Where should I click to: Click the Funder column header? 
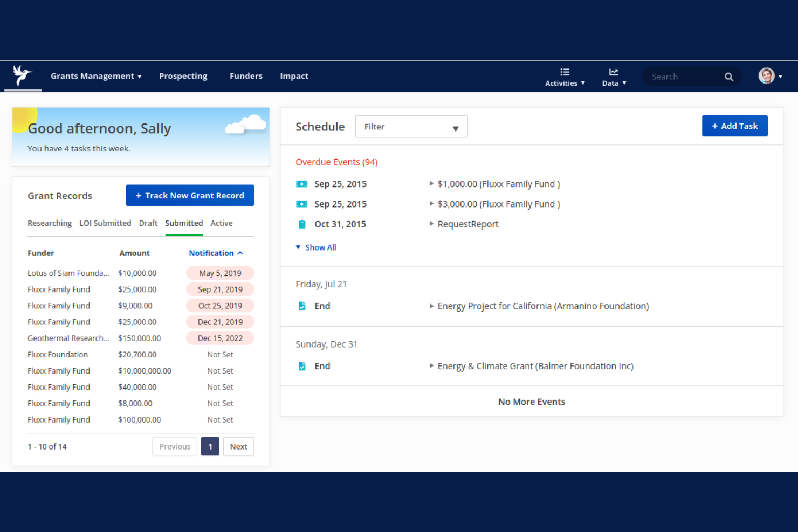click(x=41, y=253)
